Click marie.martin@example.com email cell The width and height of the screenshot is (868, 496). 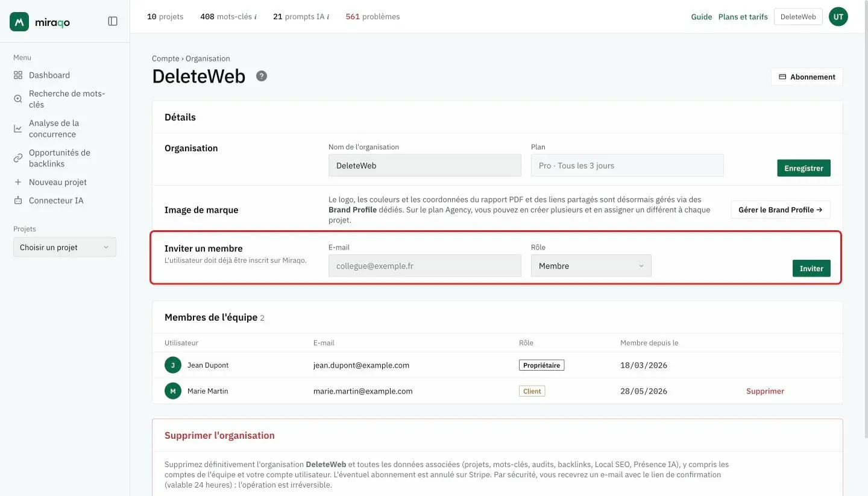pos(363,391)
